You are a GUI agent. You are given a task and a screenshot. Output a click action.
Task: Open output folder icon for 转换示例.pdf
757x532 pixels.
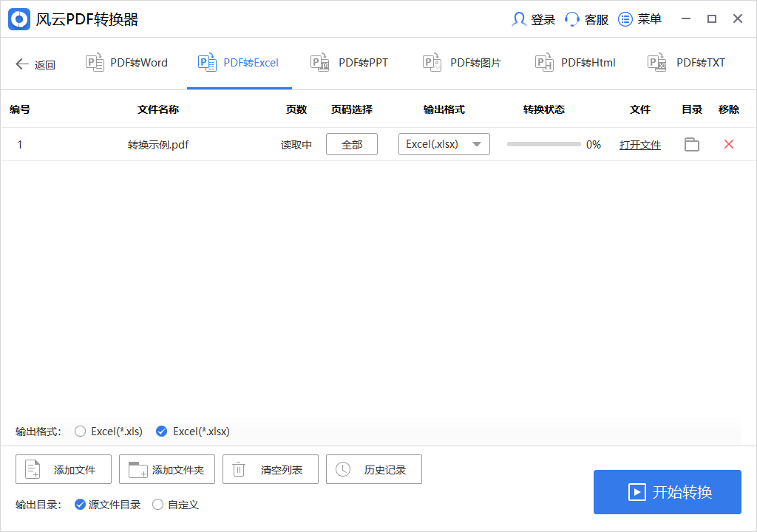pyautogui.click(x=692, y=144)
